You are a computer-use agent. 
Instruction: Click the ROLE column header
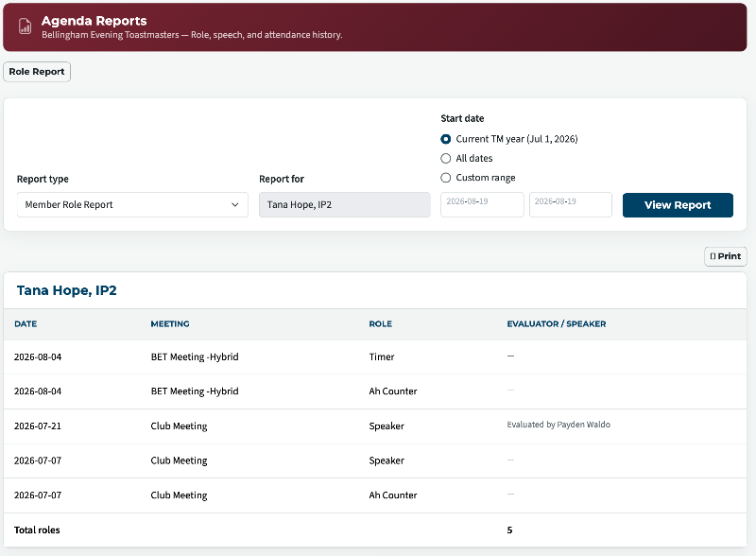pyautogui.click(x=381, y=323)
